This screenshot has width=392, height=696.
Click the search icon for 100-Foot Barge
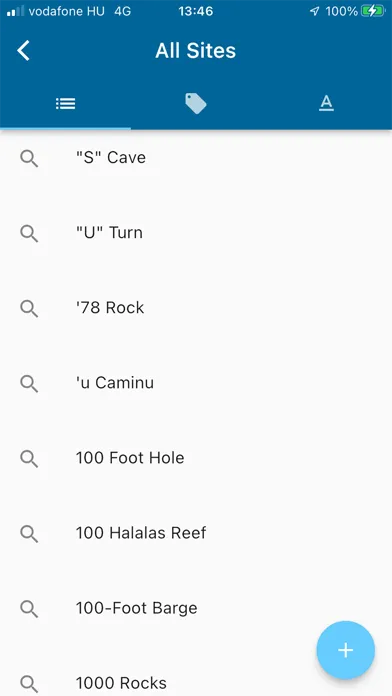coord(29,609)
